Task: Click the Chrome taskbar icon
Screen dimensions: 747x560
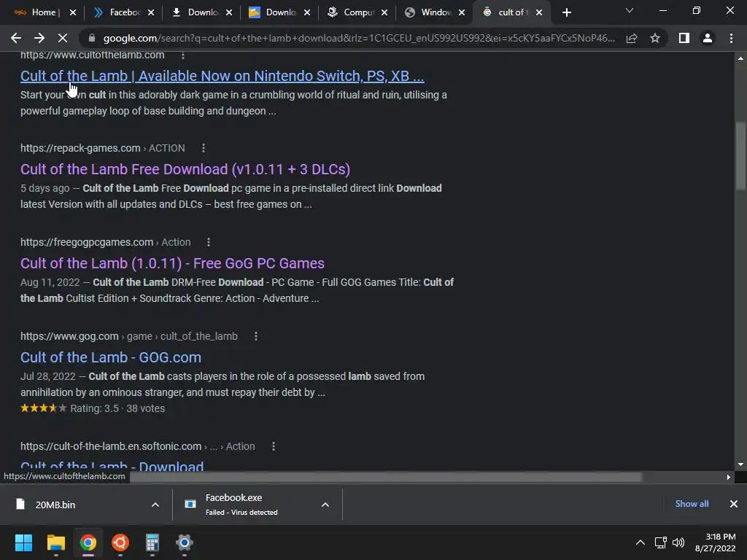Action: [88, 542]
